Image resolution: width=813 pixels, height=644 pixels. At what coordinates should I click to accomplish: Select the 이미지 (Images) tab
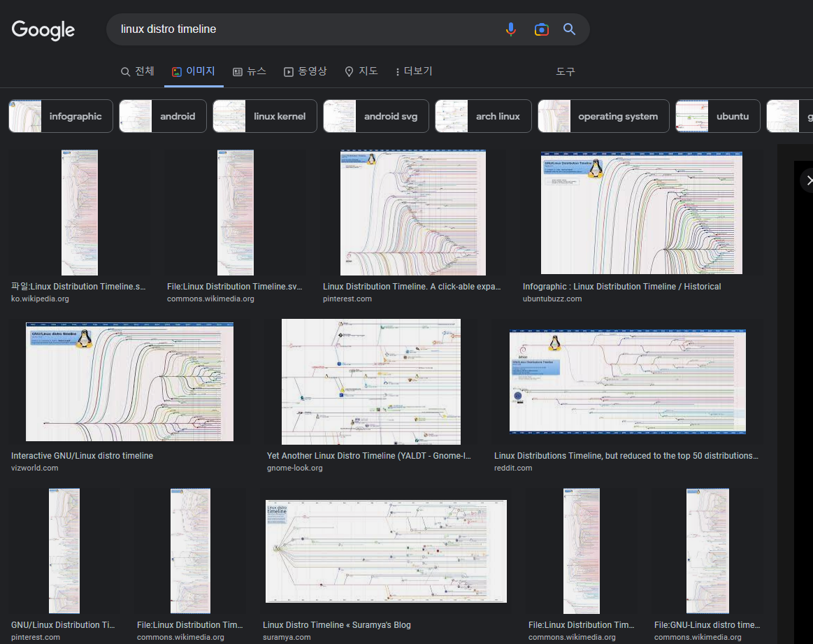click(x=194, y=71)
